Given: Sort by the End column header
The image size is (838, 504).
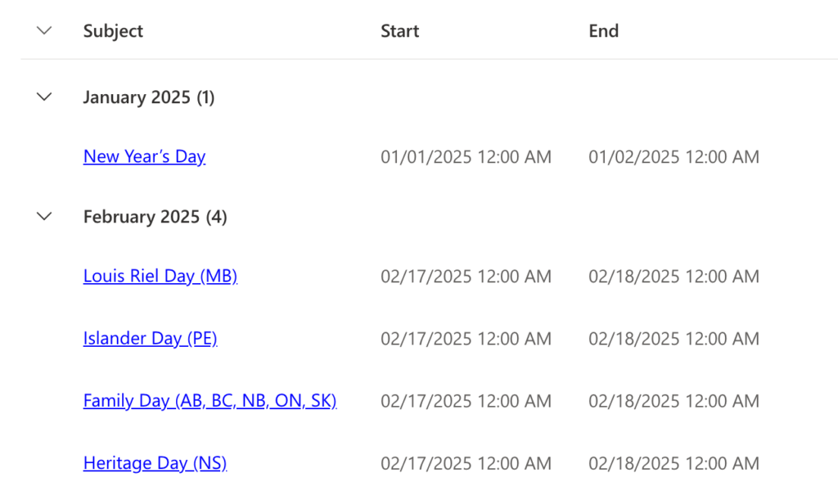Looking at the screenshot, I should pos(603,30).
